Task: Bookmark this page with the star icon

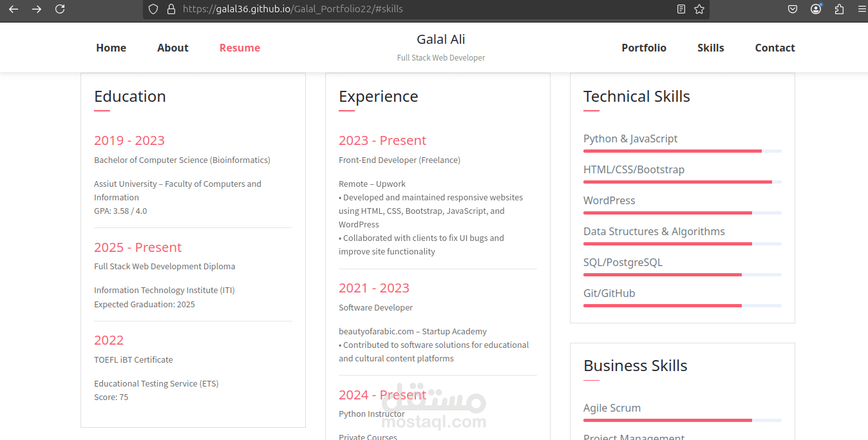Action: (699, 9)
